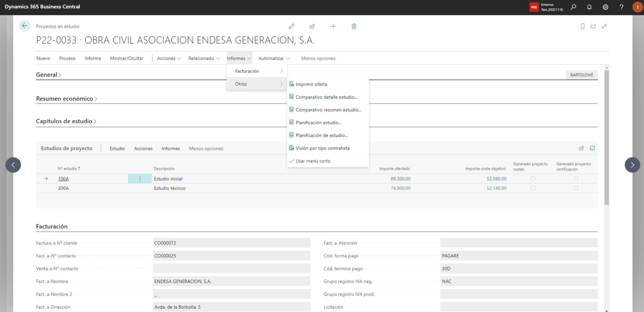Image resolution: width=644 pixels, height=312 pixels.
Task: Click the share icon in header
Action: tap(312, 26)
